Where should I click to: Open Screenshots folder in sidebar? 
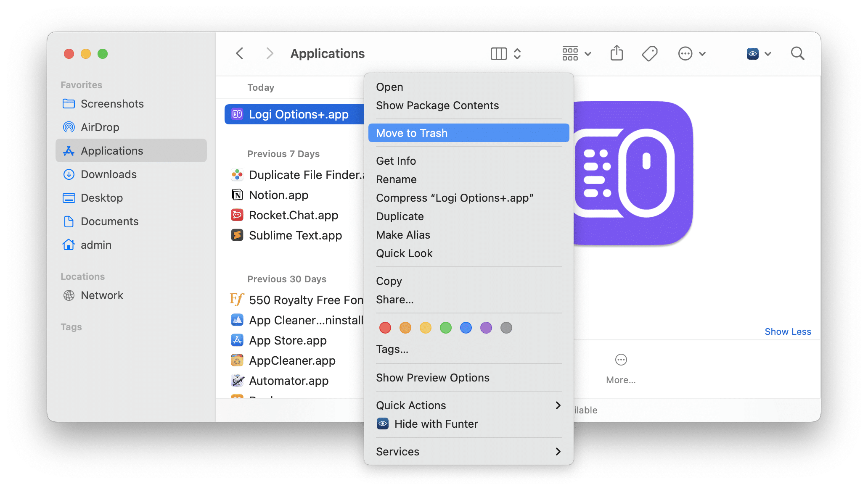tap(131, 104)
